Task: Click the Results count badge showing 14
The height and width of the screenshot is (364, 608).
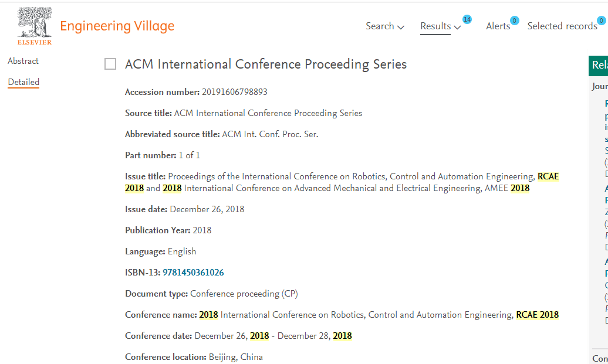Action: pos(467,19)
